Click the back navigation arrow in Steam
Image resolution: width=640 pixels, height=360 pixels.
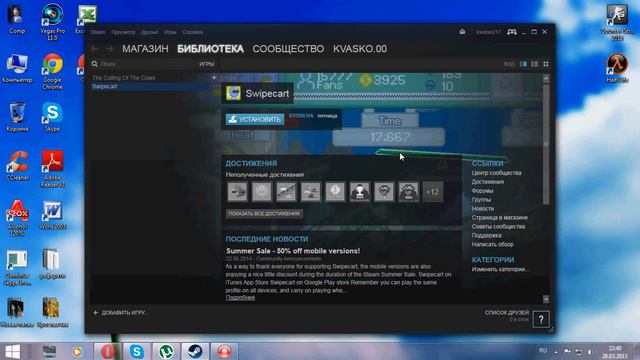(95, 49)
